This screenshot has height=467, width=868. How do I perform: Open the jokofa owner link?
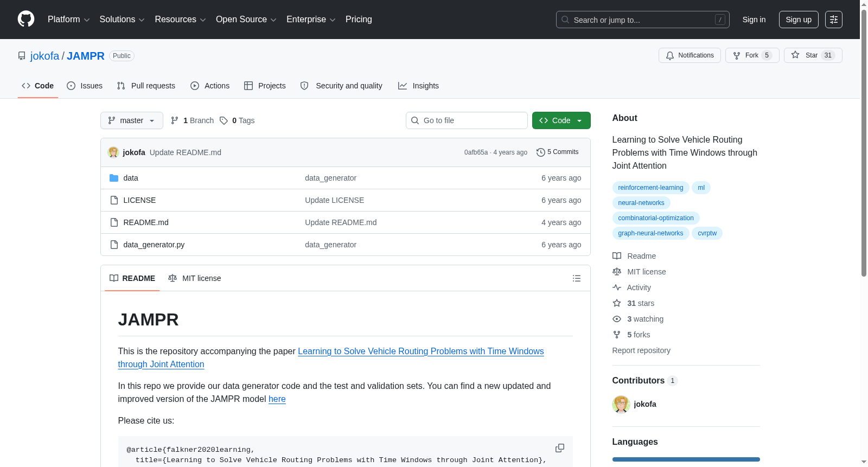click(44, 56)
